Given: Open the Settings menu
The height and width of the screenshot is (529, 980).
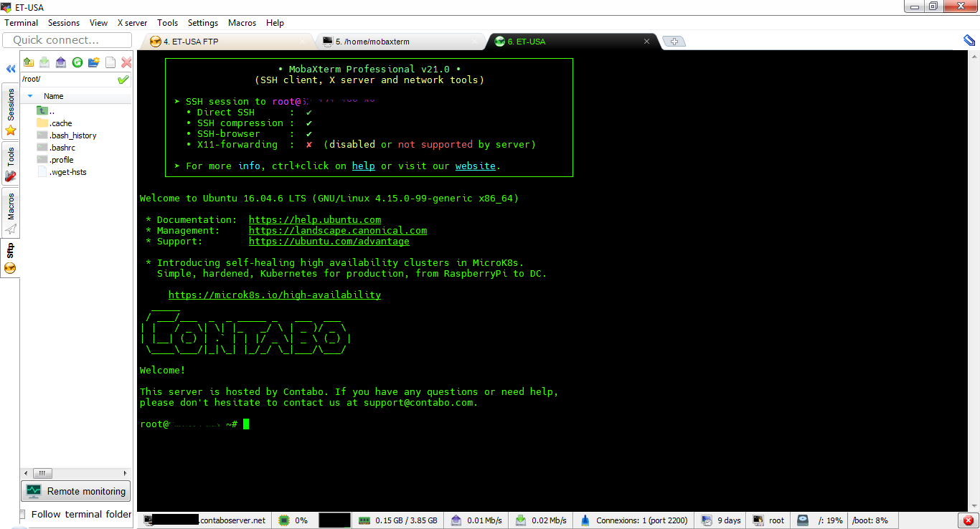Looking at the screenshot, I should (x=203, y=23).
